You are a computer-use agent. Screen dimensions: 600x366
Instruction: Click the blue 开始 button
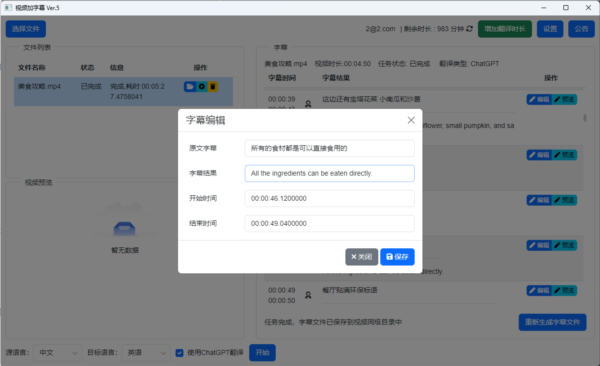point(262,353)
